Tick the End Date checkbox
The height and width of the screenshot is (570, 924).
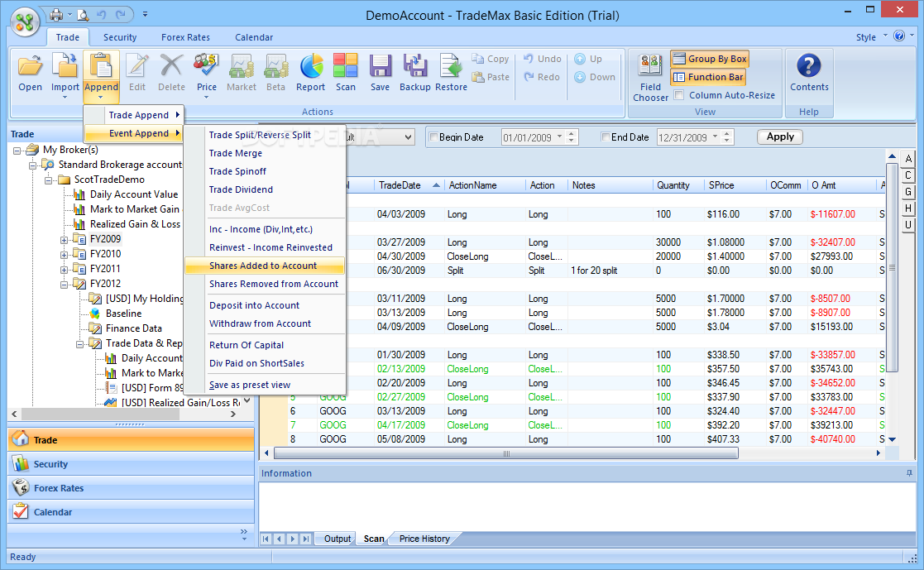(605, 137)
